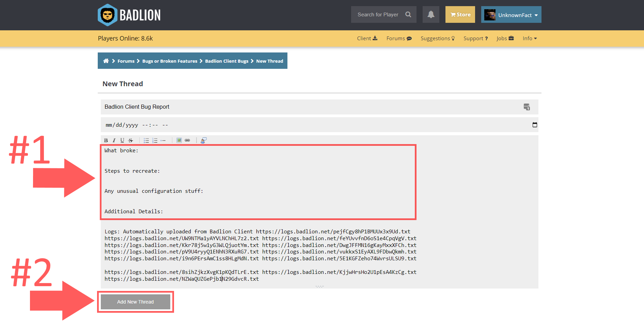Edit the thread title field
Image resolution: width=644 pixels, height=325 pixels.
[x=319, y=107]
